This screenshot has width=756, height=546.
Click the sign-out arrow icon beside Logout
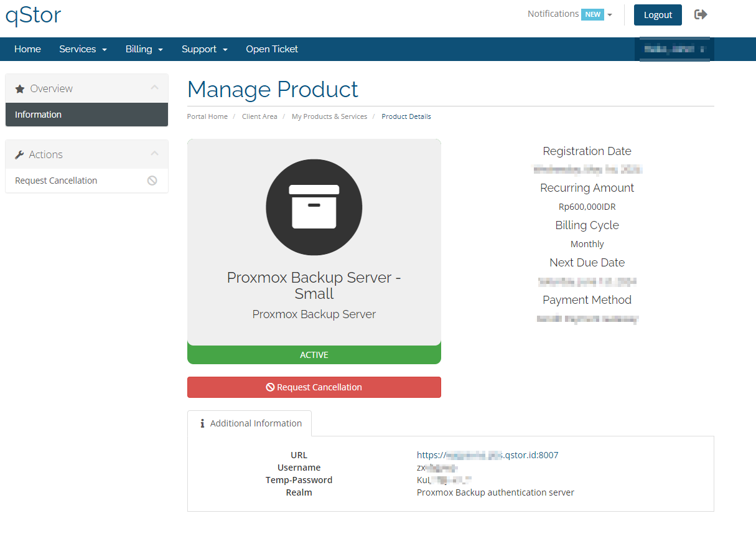click(701, 14)
